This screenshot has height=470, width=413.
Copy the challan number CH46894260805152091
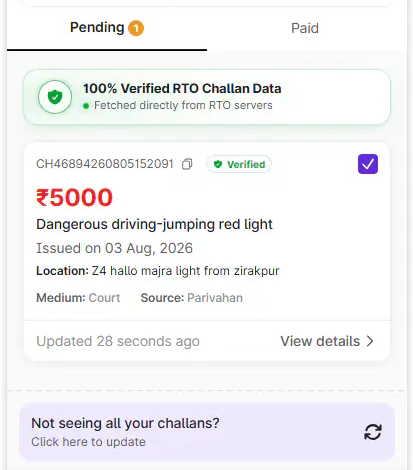tap(187, 164)
